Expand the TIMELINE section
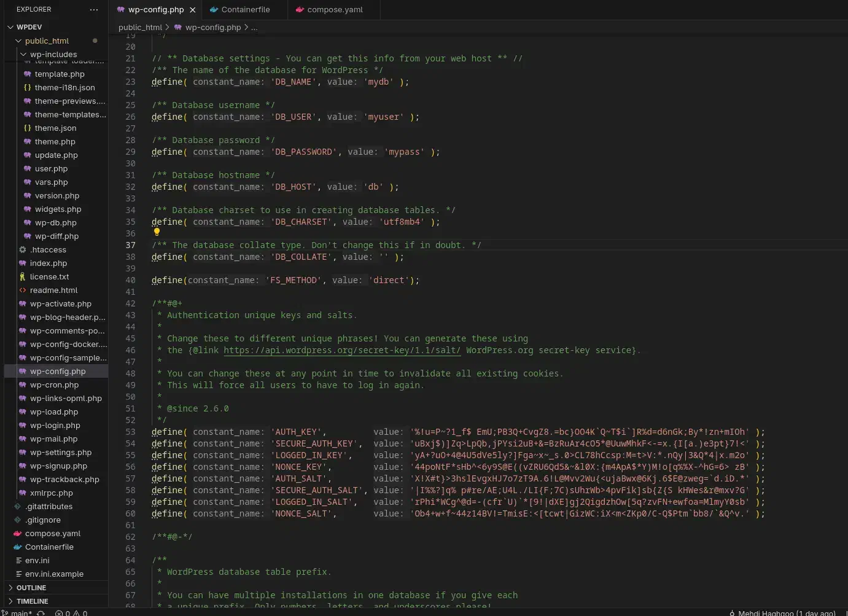 click(x=32, y=601)
